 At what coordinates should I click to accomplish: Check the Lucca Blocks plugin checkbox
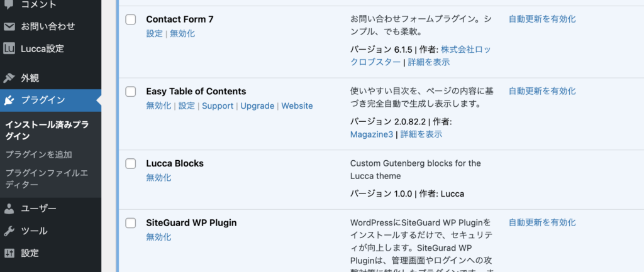pyautogui.click(x=131, y=164)
